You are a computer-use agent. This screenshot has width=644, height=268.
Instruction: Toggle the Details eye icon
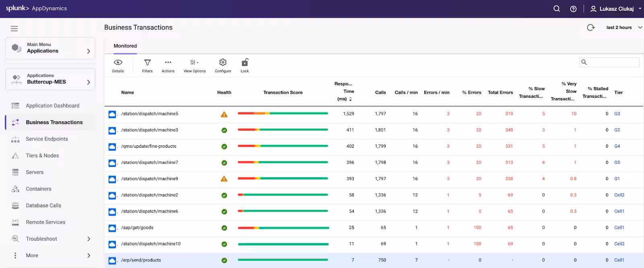pos(118,63)
